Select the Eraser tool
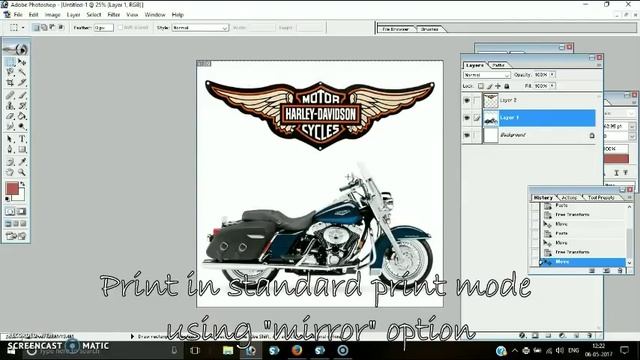 (x=10, y=116)
